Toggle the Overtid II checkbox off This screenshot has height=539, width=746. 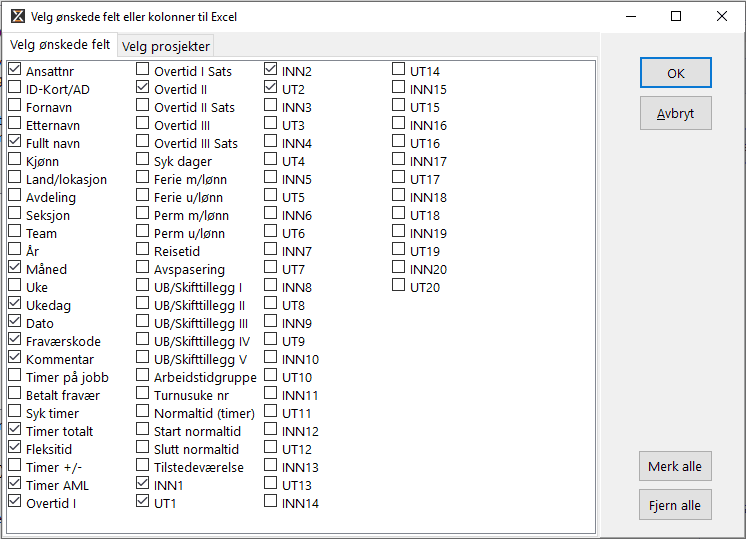[x=143, y=89]
